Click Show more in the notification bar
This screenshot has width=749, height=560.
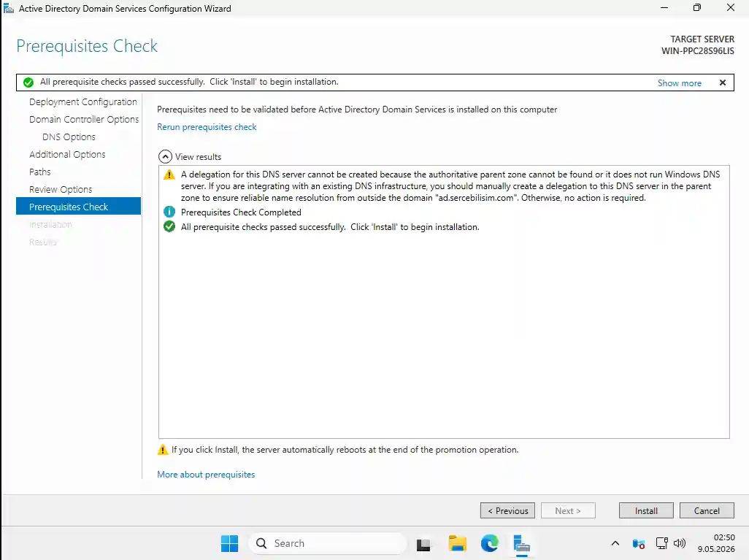(x=679, y=83)
